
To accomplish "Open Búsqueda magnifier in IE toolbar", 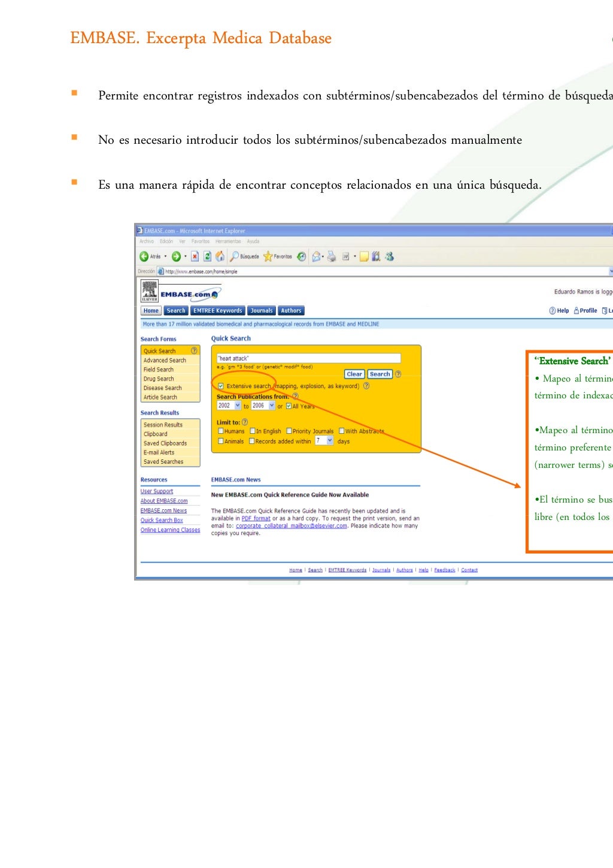I will (x=244, y=256).
